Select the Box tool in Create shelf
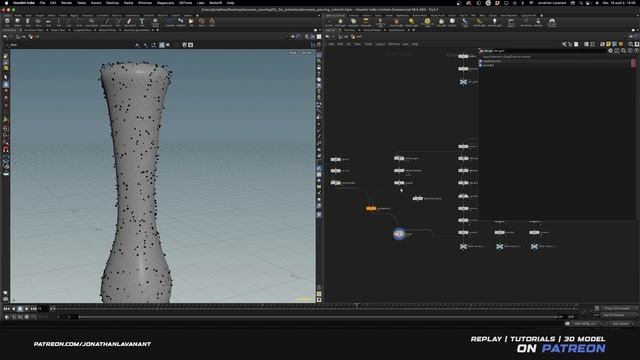This screenshot has height=360, width=640. coord(7,22)
